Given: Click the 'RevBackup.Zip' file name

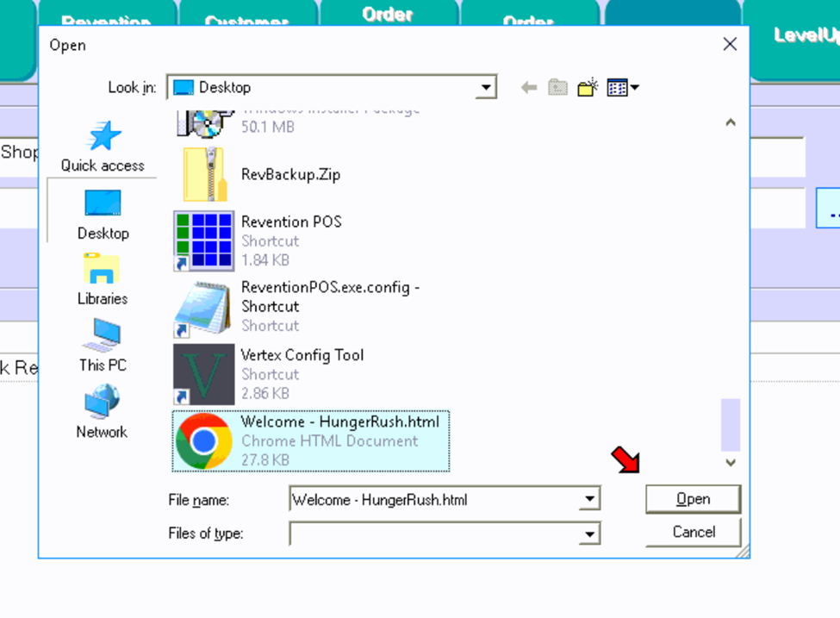Looking at the screenshot, I should point(291,175).
